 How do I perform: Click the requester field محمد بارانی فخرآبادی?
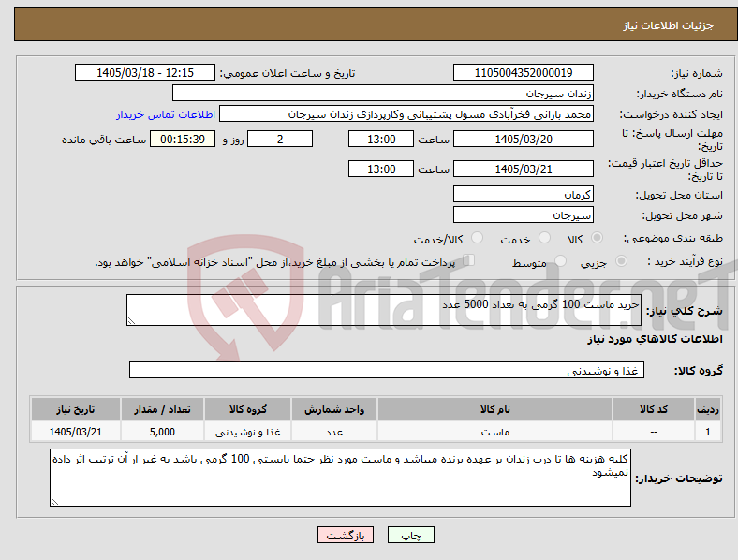pyautogui.click(x=406, y=114)
